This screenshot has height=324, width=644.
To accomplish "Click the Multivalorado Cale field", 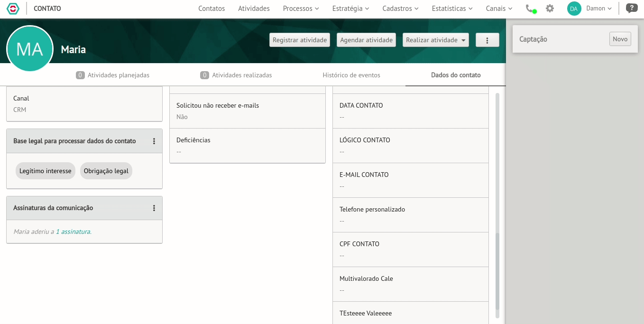I will (411, 284).
